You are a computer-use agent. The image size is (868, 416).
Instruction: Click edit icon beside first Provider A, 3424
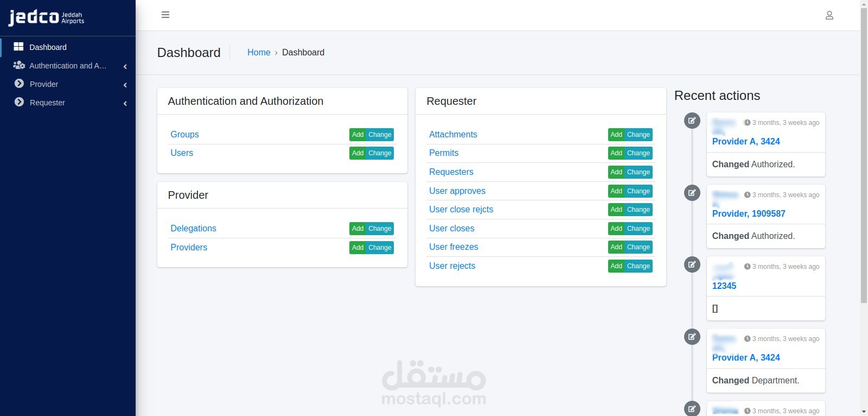[x=692, y=121]
